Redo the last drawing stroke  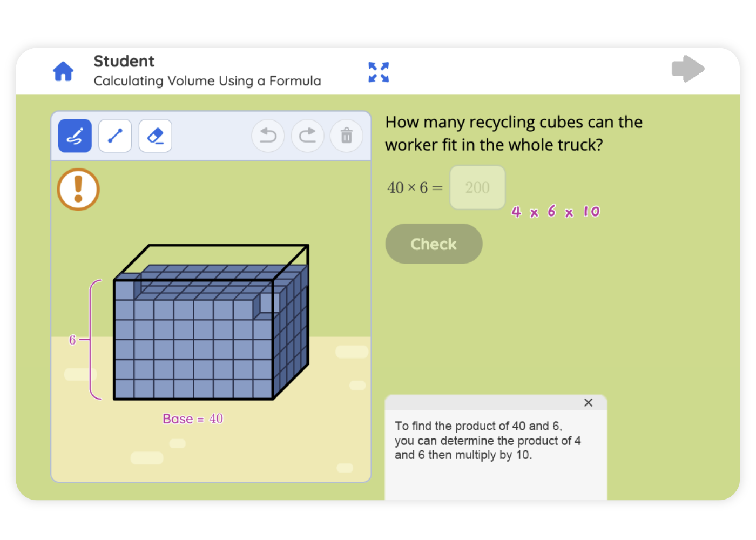click(307, 136)
